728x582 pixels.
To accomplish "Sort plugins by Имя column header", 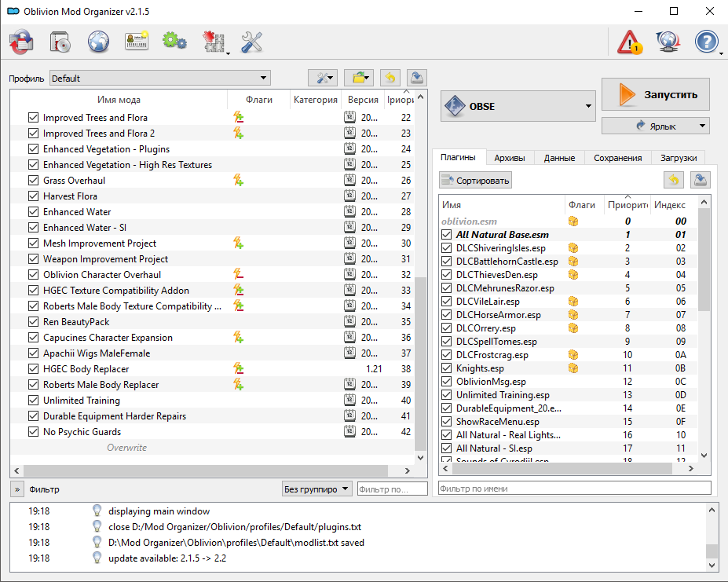I will coord(501,205).
